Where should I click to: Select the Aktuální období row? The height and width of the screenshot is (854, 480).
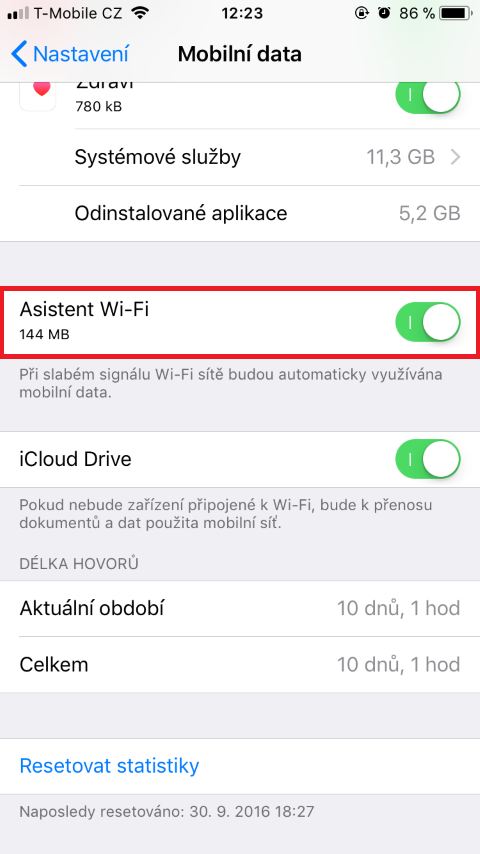point(240,608)
